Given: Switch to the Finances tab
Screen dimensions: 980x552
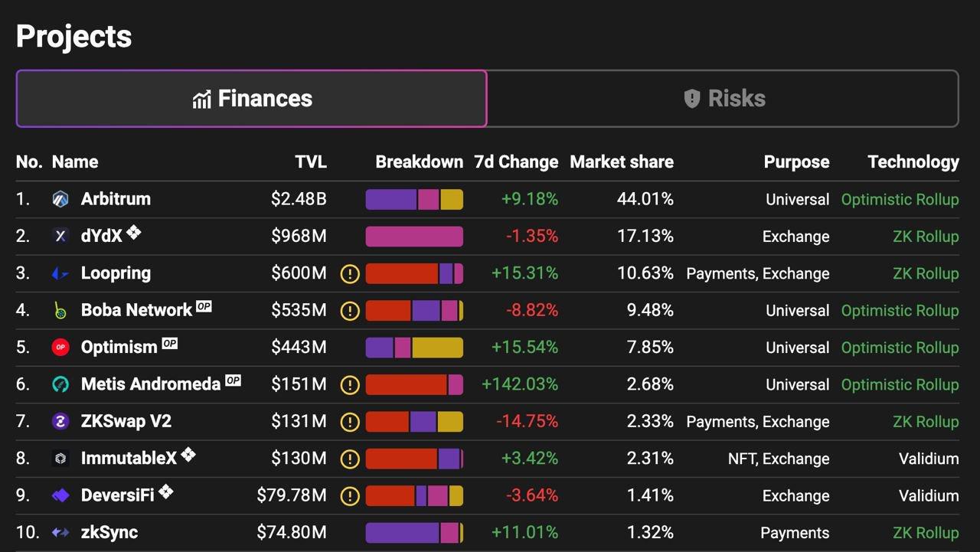Looking at the screenshot, I should point(252,99).
